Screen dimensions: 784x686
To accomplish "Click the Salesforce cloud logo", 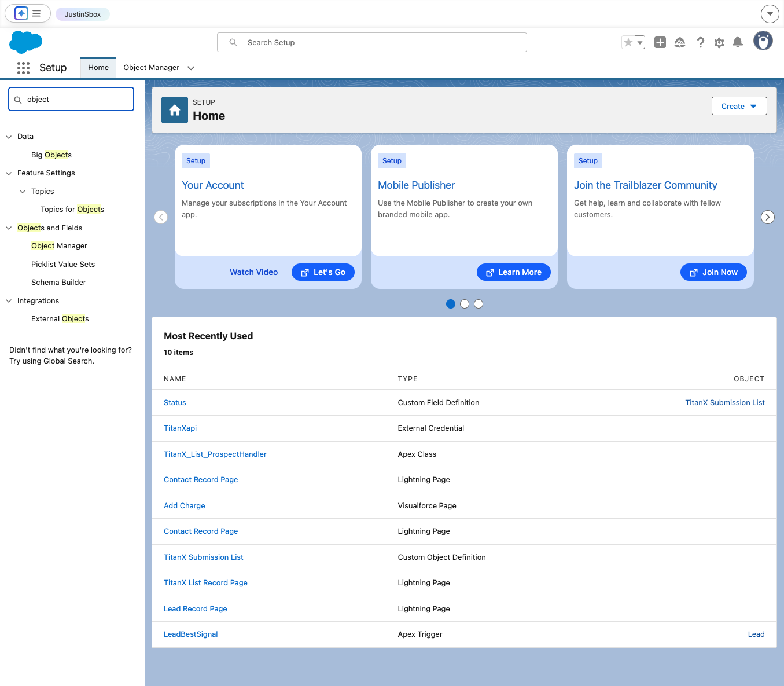I will [x=26, y=42].
